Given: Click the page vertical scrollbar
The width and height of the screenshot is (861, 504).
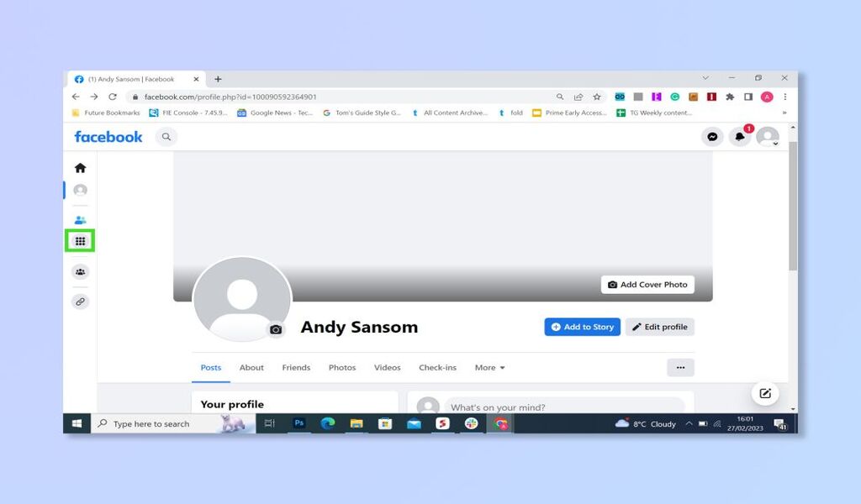Looking at the screenshot, I should point(792,206).
